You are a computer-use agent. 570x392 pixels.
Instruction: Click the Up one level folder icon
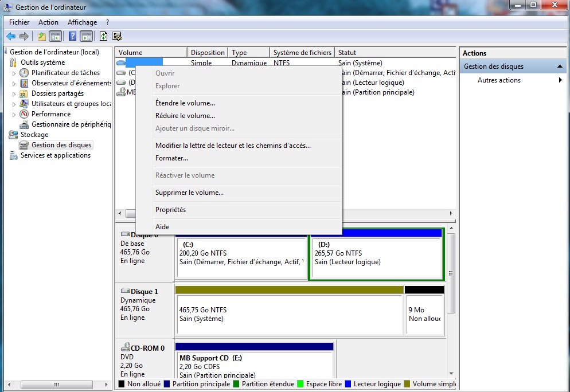click(41, 37)
